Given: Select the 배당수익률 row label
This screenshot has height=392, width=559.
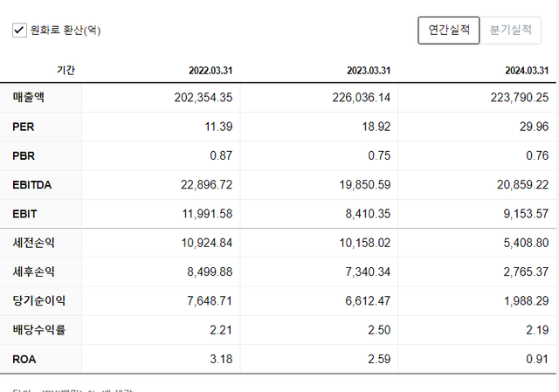Looking at the screenshot, I should pyautogui.click(x=38, y=330).
